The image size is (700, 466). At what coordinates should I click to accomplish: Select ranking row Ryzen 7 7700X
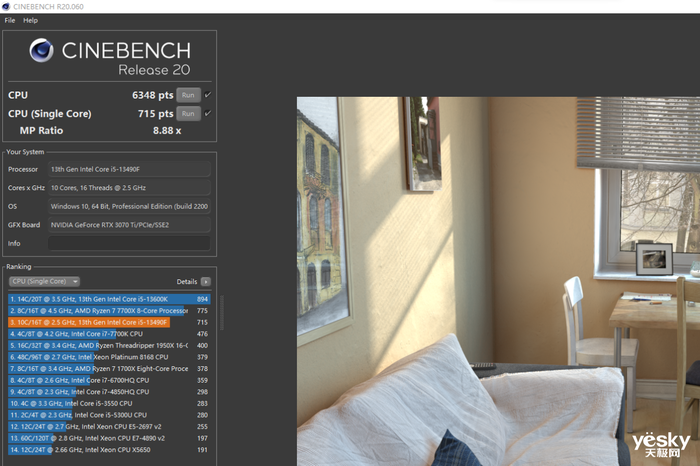point(109,311)
